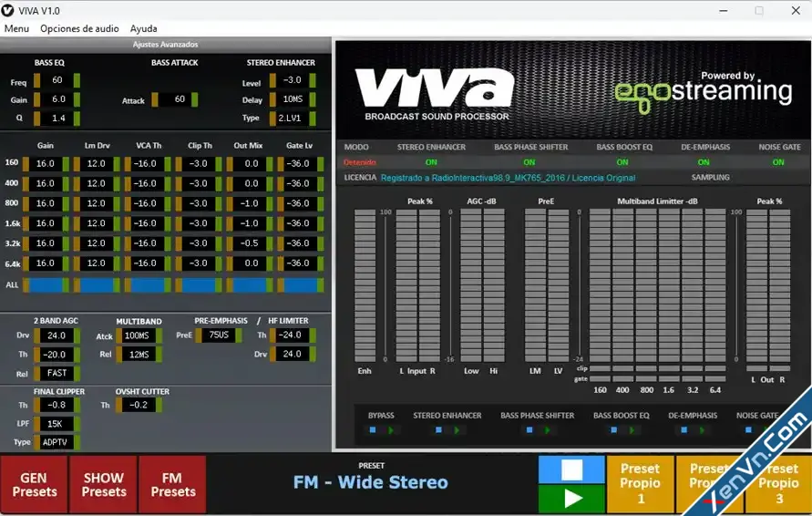This screenshot has width=812, height=516.
Task: Click the Final Clipper Type value ADPTV
Action: pyautogui.click(x=57, y=442)
